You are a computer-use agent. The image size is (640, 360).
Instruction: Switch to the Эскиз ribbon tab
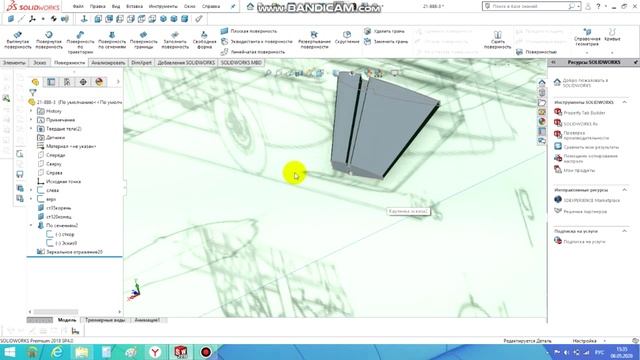pyautogui.click(x=40, y=63)
